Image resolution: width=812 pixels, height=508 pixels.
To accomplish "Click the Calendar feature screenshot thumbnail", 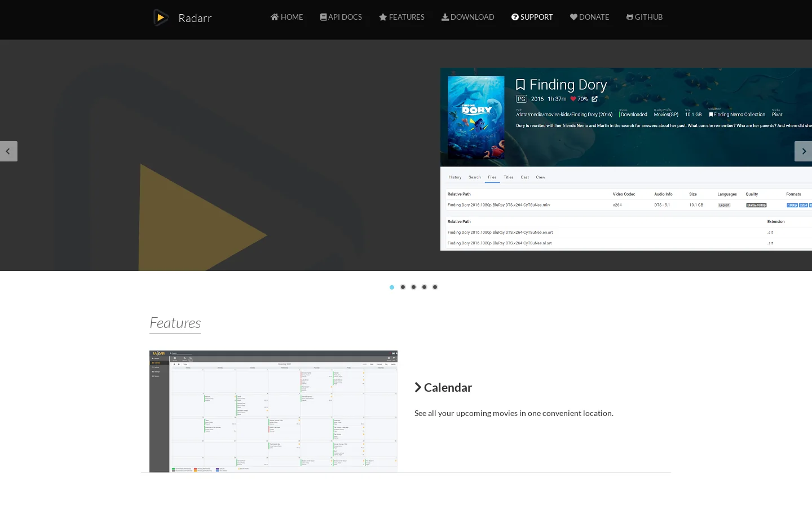I will click(x=273, y=411).
